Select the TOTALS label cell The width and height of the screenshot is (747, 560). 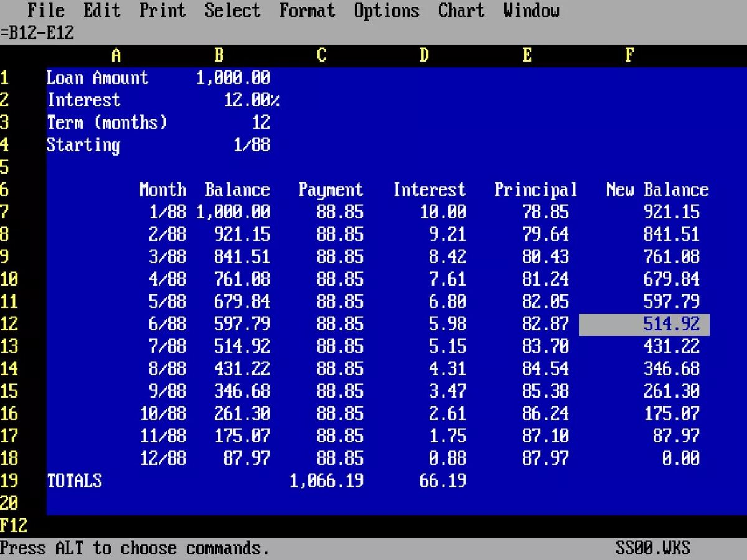(74, 480)
